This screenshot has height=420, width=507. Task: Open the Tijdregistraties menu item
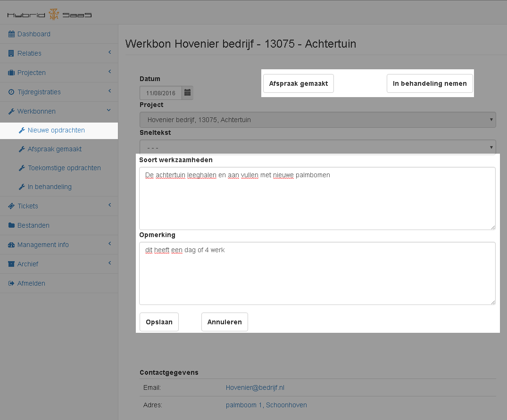(39, 92)
